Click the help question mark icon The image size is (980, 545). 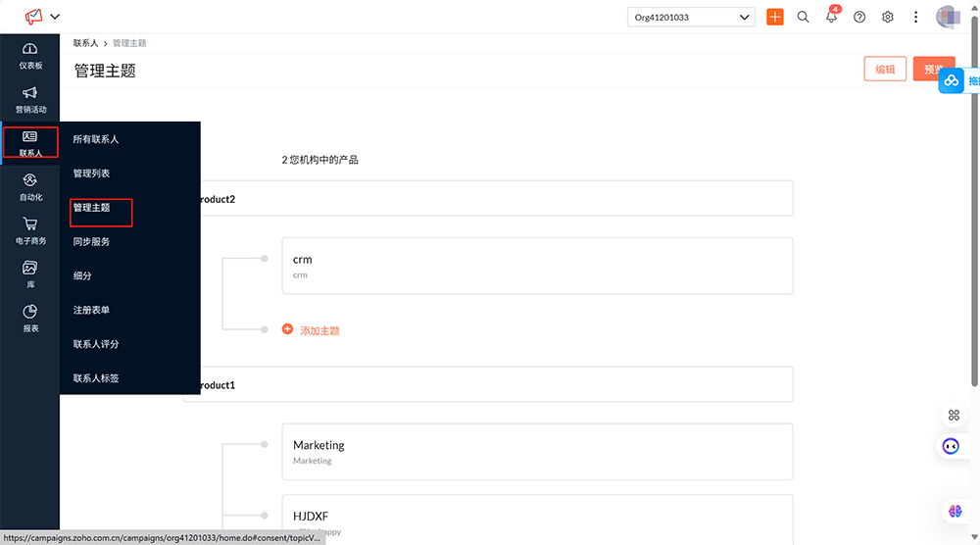coord(859,18)
